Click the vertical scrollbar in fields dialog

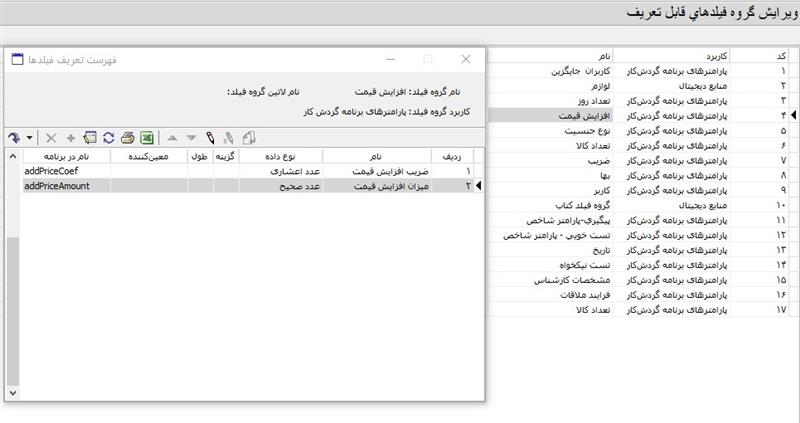click(12, 300)
